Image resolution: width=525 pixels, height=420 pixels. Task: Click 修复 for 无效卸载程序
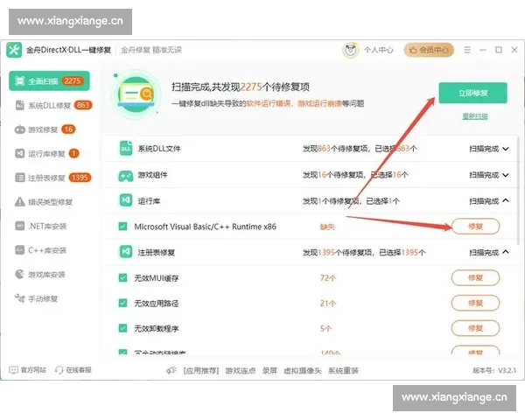475,328
